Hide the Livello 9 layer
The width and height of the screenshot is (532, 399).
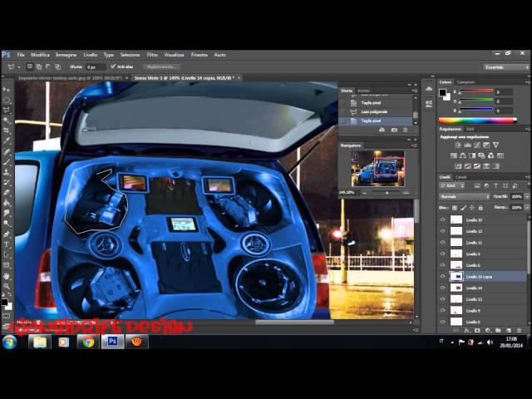click(x=442, y=310)
